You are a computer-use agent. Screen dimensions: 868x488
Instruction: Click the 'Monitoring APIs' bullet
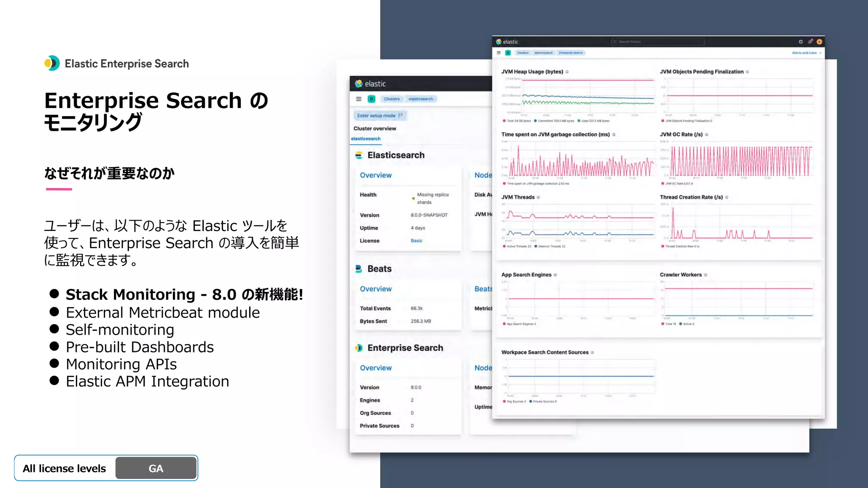point(121,364)
